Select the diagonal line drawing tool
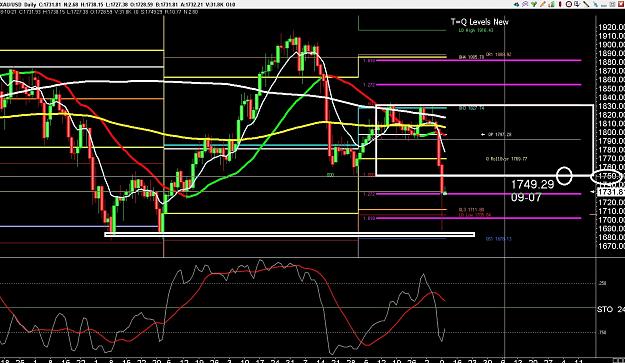Screen dimensions: 625x363 [586, 4]
